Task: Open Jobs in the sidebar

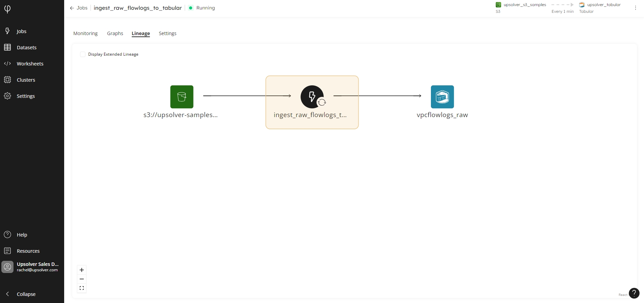Action: point(21,31)
